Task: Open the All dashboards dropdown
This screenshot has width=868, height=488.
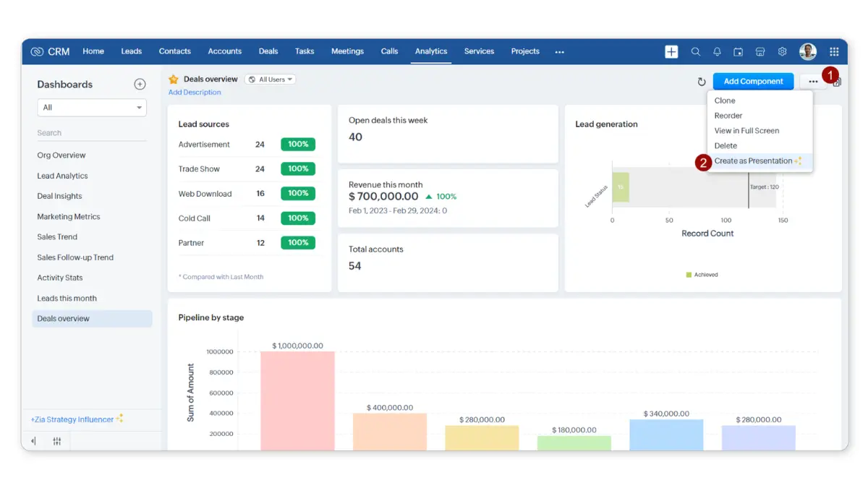Action: coord(91,107)
